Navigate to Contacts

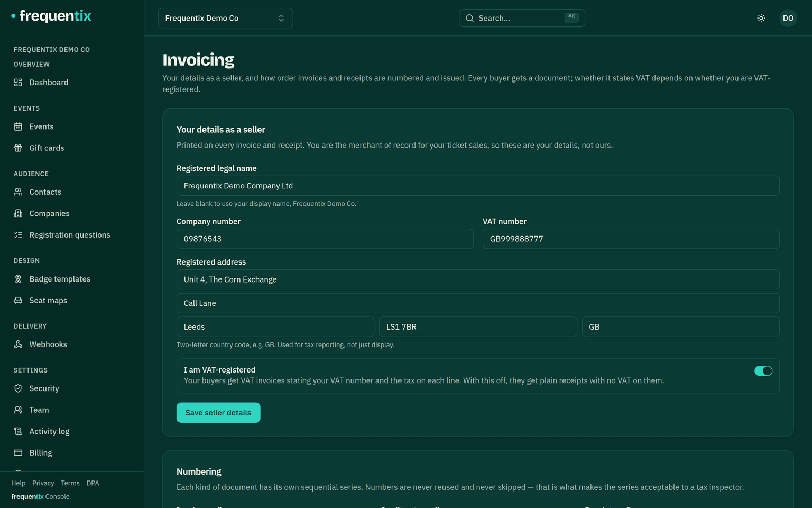pyautogui.click(x=72, y=192)
